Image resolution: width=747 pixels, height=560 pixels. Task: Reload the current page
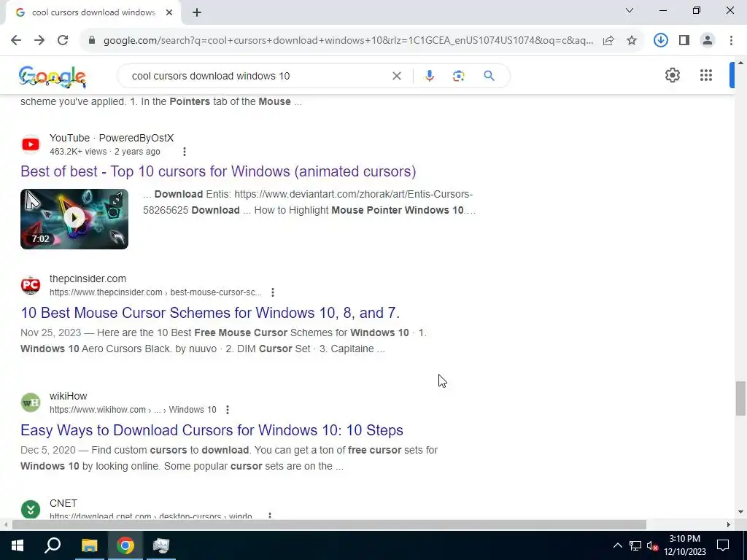coord(63,40)
